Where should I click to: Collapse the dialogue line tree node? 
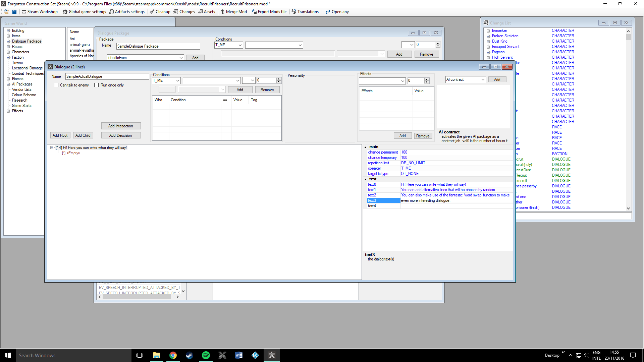pyautogui.click(x=52, y=148)
